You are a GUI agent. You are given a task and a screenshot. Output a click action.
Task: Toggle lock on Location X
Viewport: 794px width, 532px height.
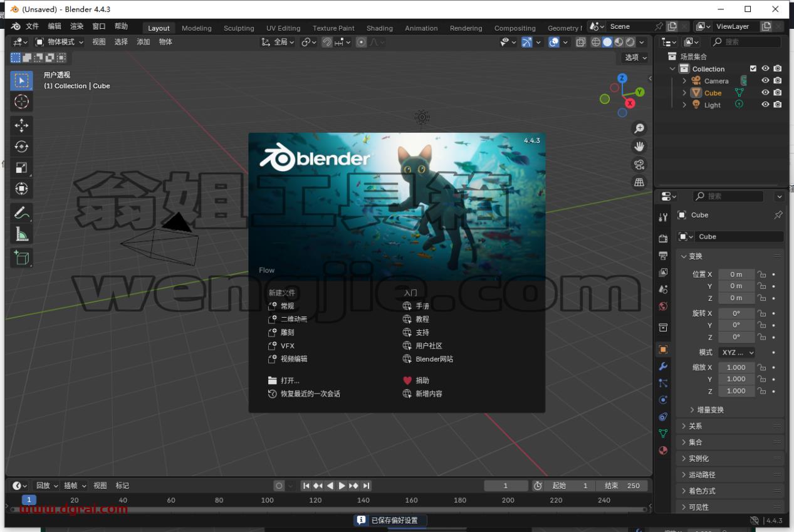coord(761,274)
